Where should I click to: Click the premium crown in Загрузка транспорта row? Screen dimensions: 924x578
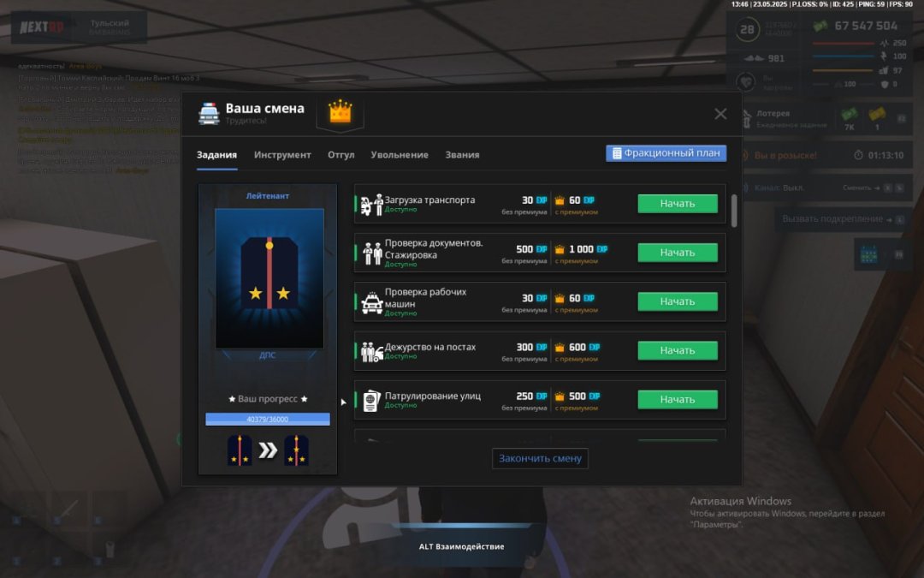[x=560, y=200]
